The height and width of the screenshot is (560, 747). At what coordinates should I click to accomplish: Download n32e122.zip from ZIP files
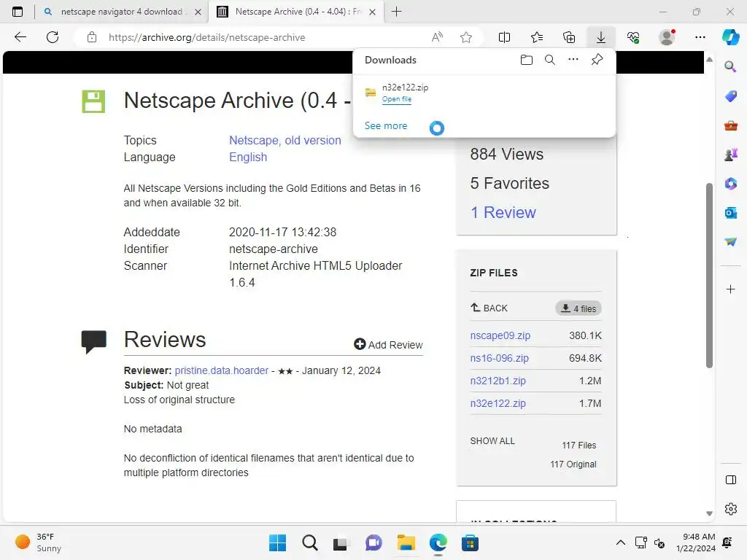point(498,402)
